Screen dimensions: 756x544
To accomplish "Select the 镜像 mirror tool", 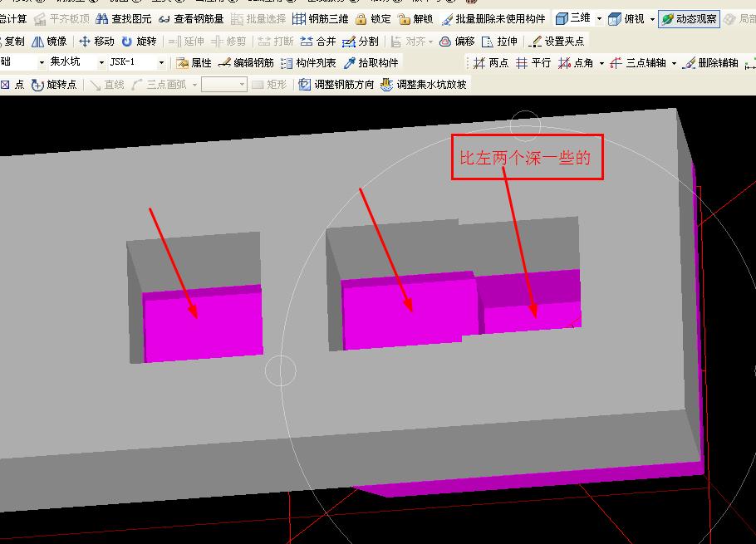I will [49, 42].
